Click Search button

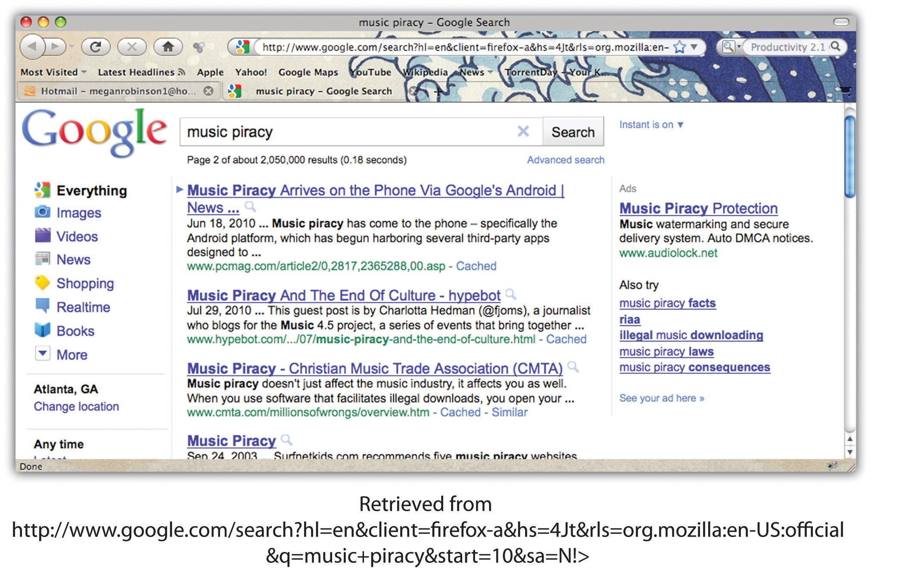click(x=572, y=130)
